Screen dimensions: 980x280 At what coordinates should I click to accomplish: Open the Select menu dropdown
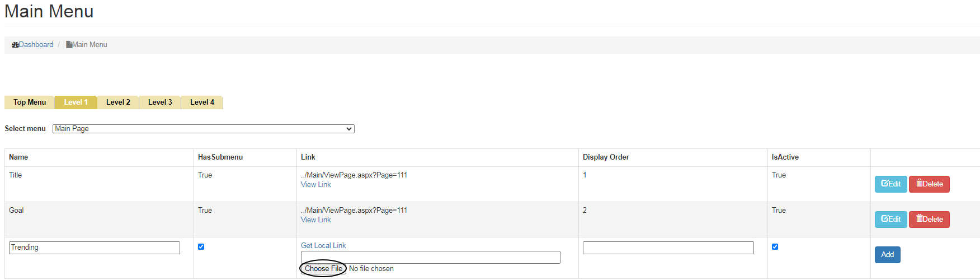(x=204, y=129)
